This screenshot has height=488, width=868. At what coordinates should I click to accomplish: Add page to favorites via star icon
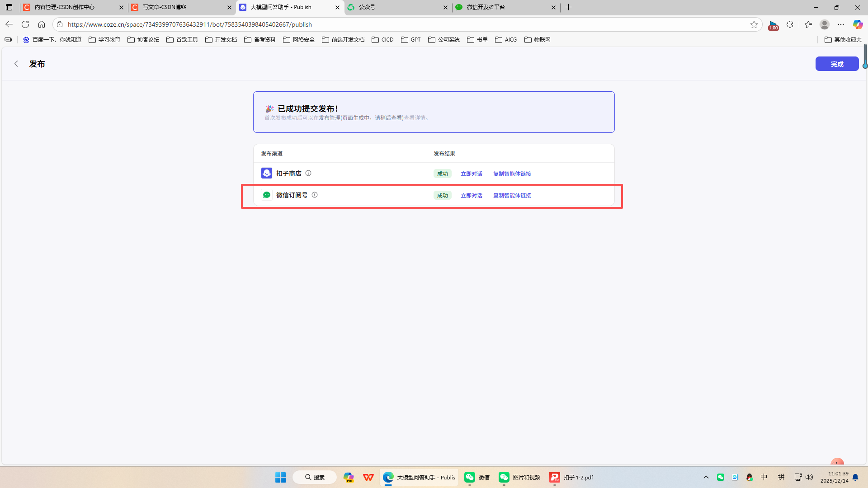click(x=754, y=24)
